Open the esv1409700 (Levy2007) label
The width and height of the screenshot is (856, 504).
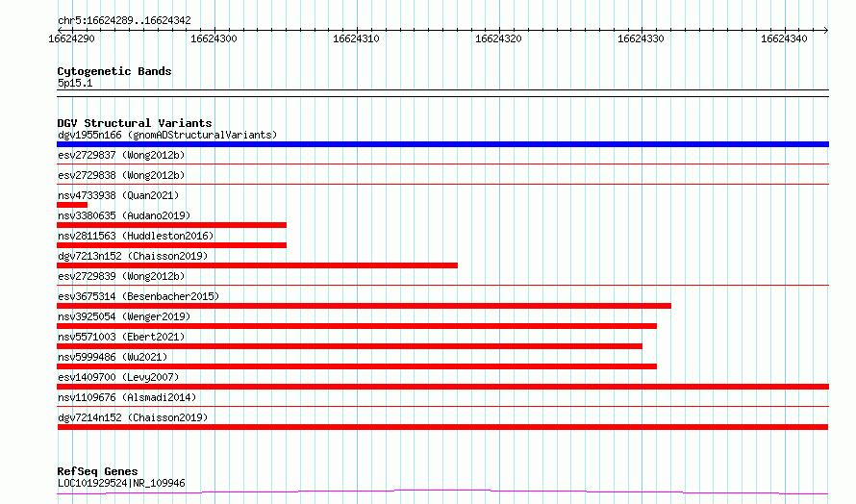pyautogui.click(x=118, y=377)
